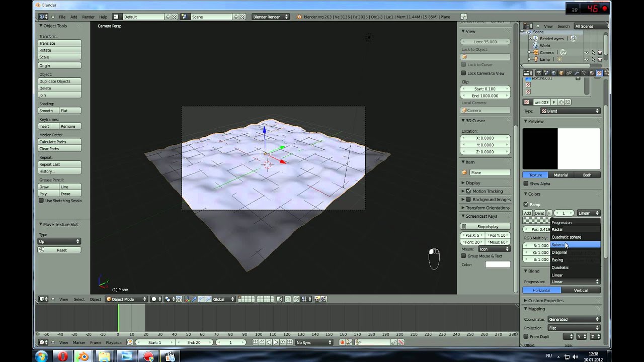Open the Object properties tab cube icon
Viewport: 644px width, 362px height.
(x=561, y=73)
